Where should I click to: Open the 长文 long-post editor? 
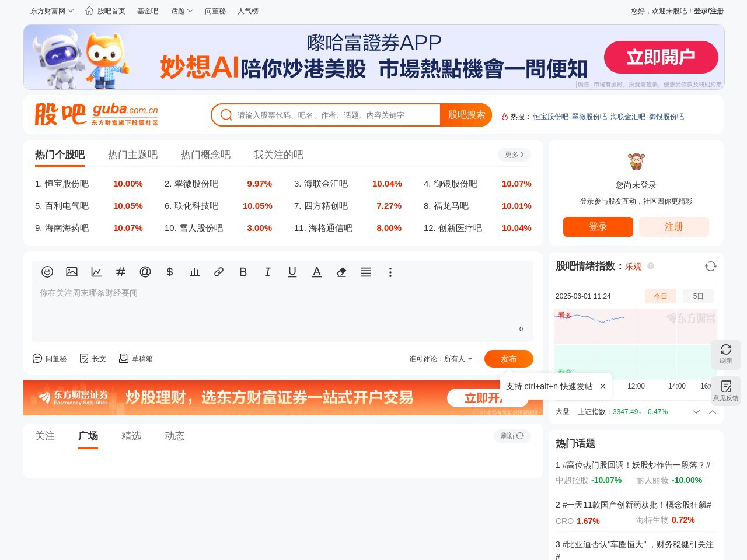93,358
